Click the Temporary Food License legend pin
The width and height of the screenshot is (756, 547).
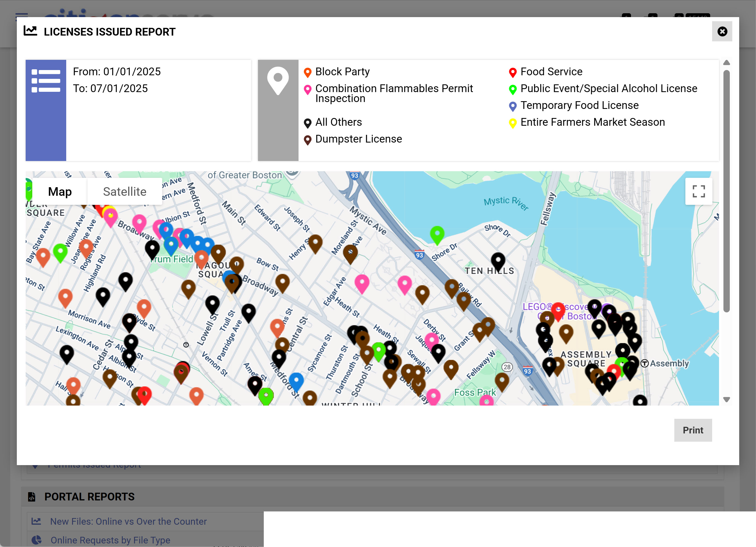click(513, 106)
